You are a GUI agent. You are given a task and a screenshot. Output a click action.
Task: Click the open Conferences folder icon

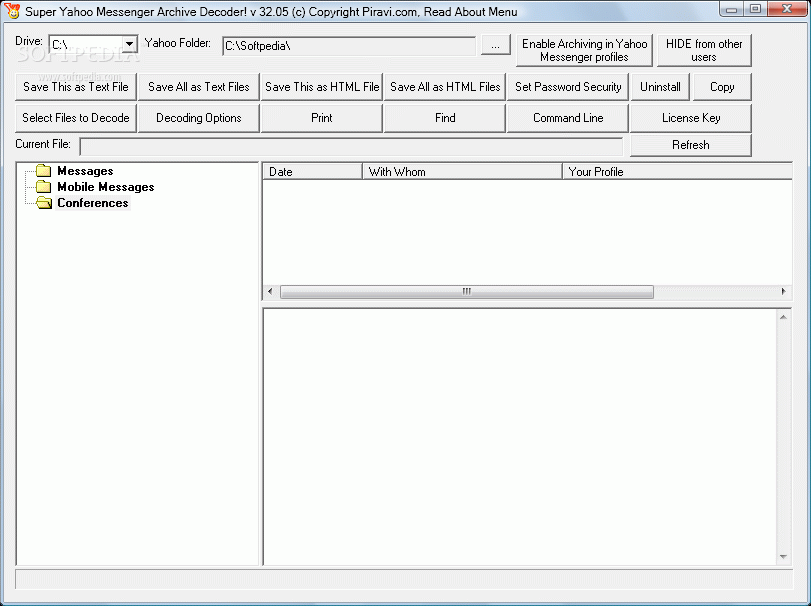44,203
